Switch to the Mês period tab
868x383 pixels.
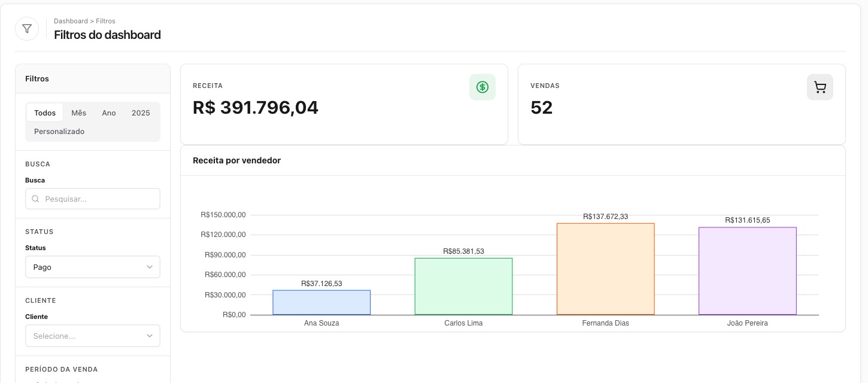[x=79, y=113]
